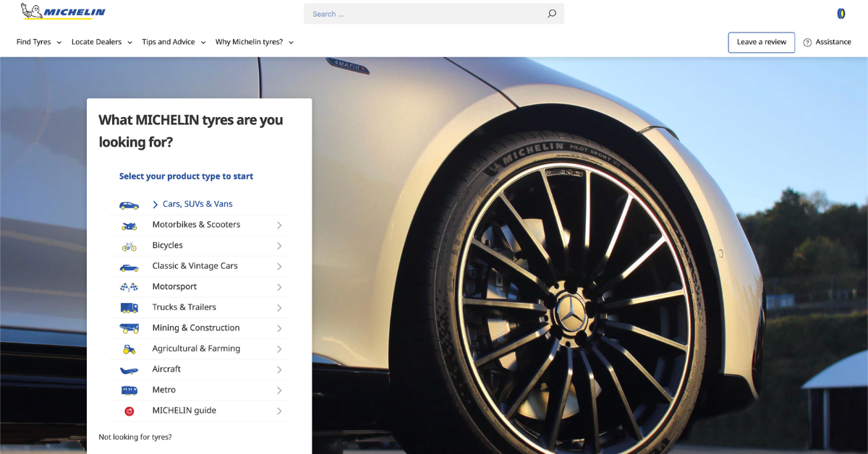This screenshot has height=454, width=868.
Task: Click the Search input field
Action: (434, 14)
